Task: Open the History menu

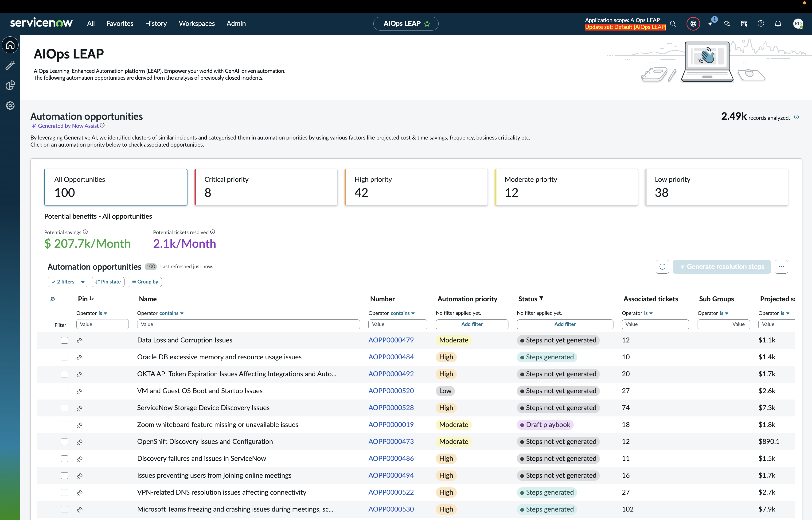Action: [x=156, y=24]
